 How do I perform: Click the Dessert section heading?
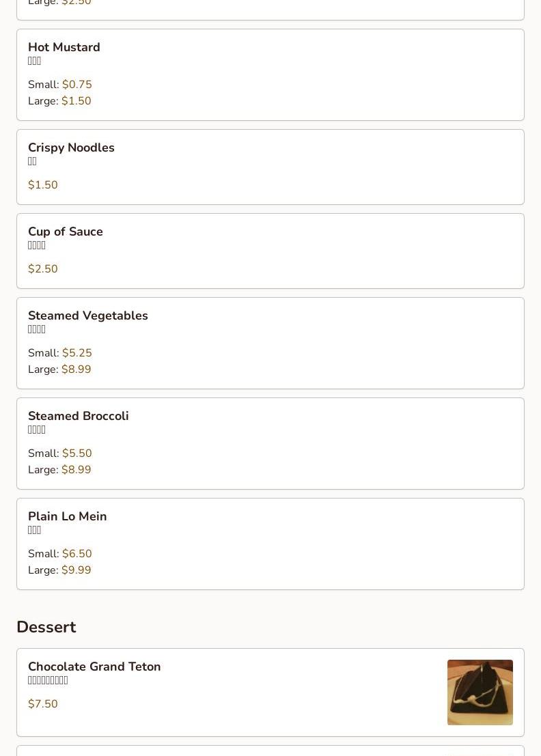point(46,627)
